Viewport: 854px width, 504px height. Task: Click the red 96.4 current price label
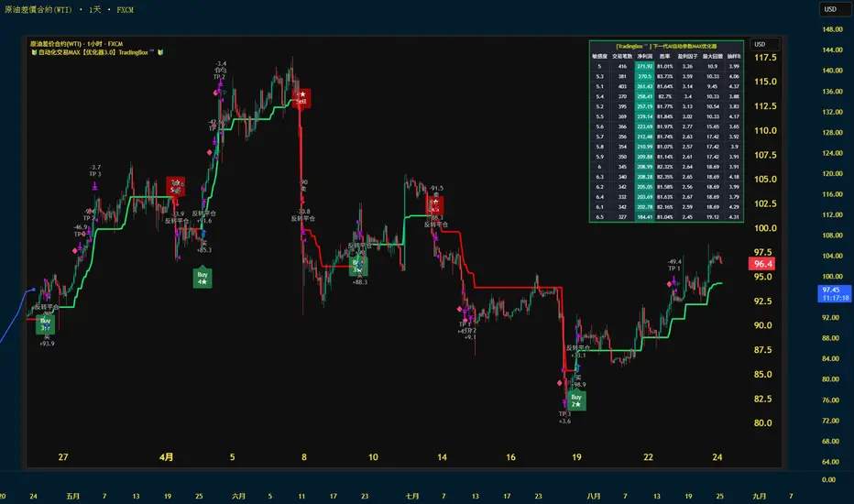(762, 264)
